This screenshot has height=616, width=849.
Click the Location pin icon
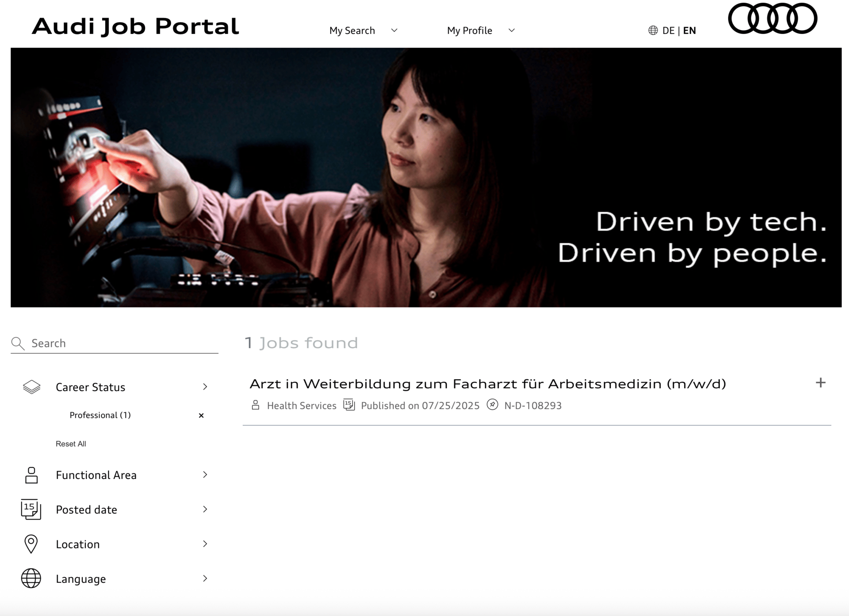(x=31, y=544)
